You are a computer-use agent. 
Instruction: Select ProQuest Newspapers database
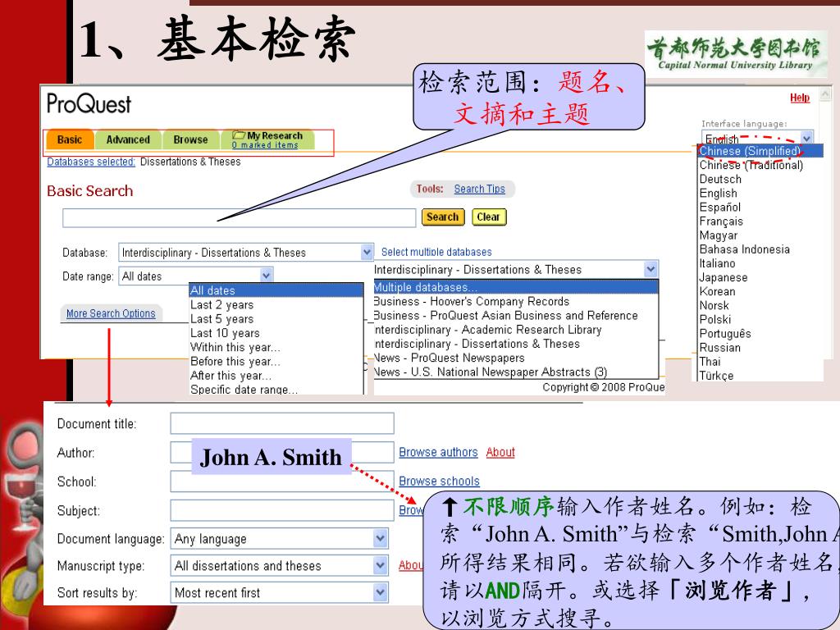(x=516, y=358)
